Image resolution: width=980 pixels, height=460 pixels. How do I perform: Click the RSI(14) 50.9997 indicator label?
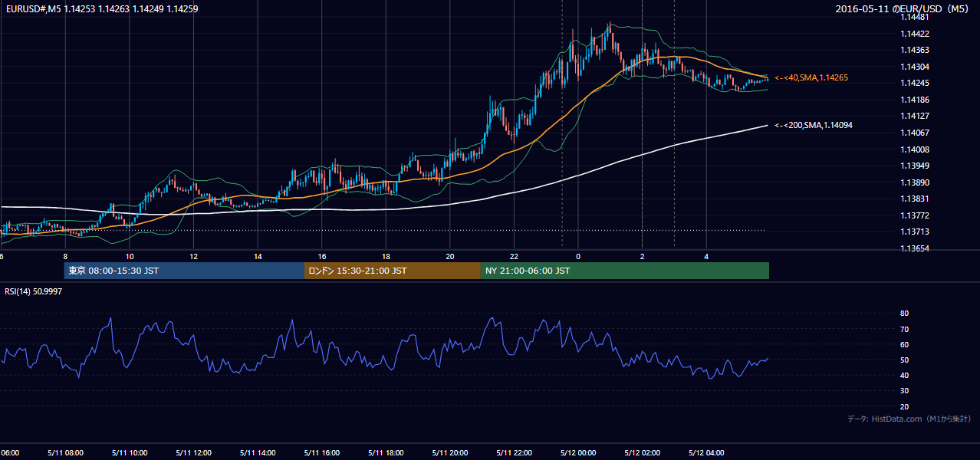tap(34, 291)
